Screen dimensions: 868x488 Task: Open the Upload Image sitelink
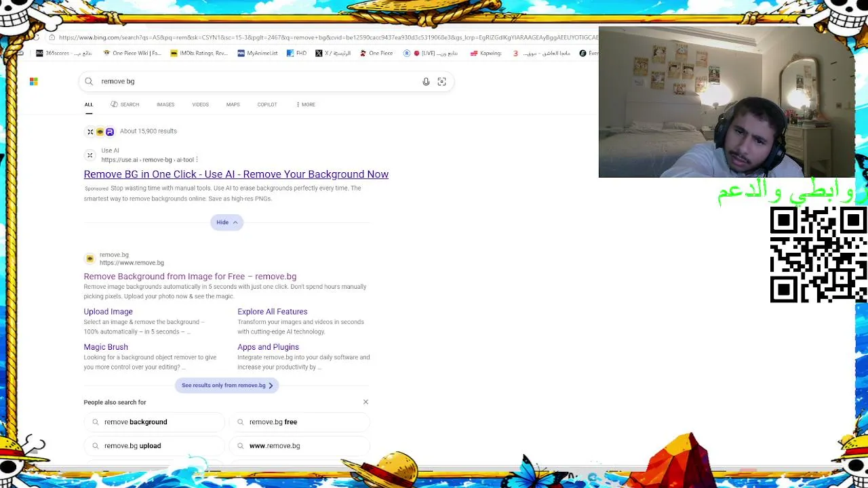[108, 312]
